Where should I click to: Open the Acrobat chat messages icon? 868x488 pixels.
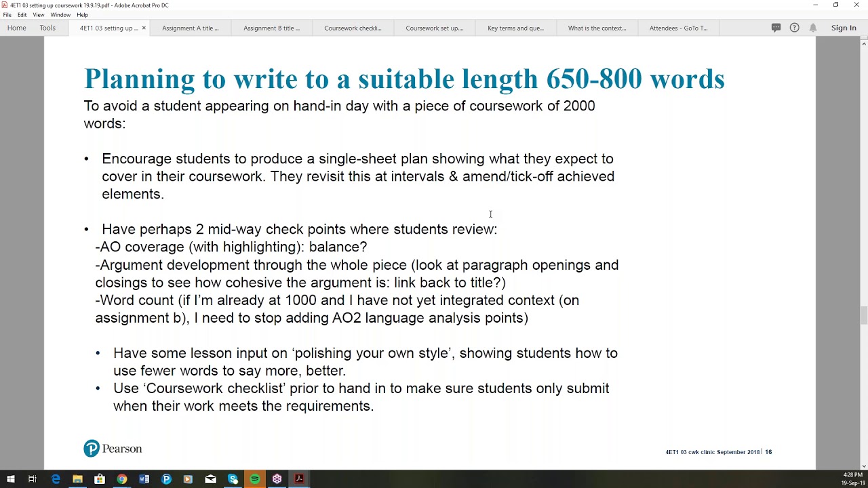coord(776,28)
